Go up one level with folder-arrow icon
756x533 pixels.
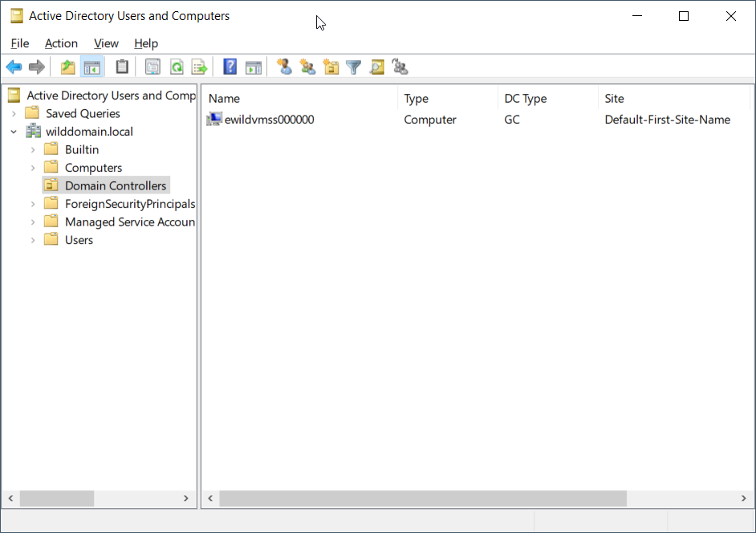coord(68,67)
